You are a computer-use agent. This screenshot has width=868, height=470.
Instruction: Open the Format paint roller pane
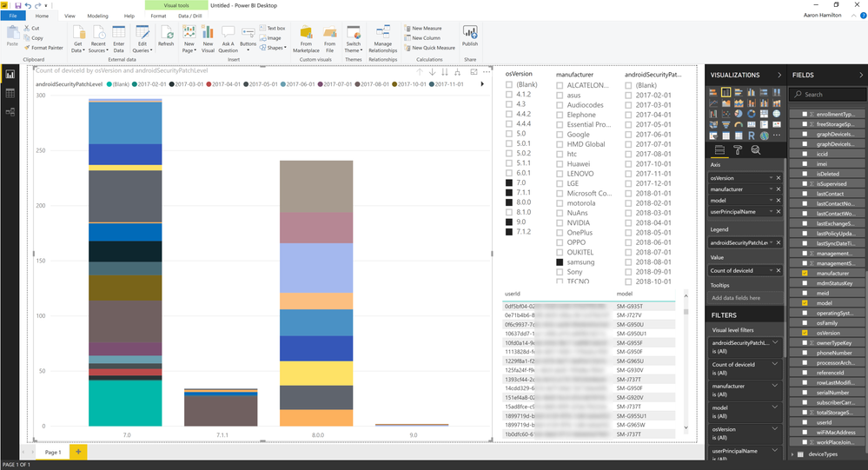pos(738,150)
